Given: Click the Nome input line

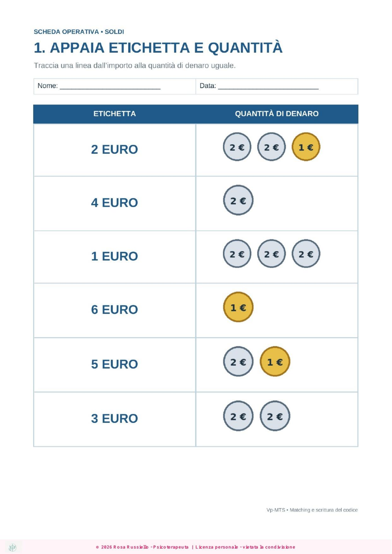Looking at the screenshot, I should pos(110,86).
